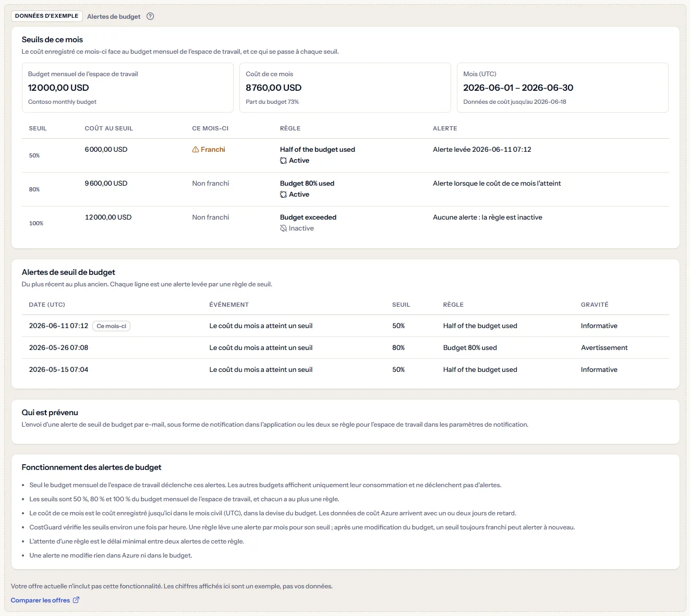Click the Alertes de seuil de budget heading
This screenshot has height=616, width=690.
[68, 272]
